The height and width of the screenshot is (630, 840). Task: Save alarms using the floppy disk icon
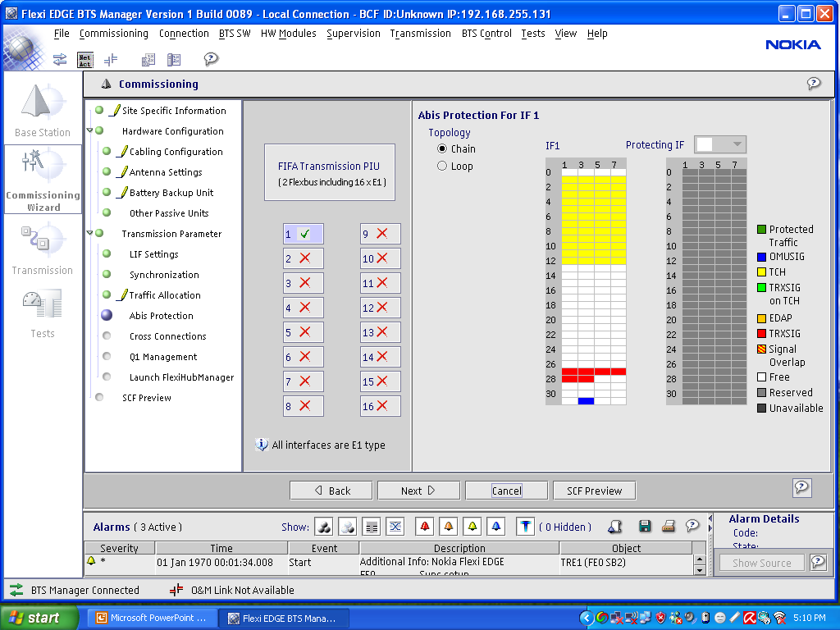pyautogui.click(x=645, y=527)
